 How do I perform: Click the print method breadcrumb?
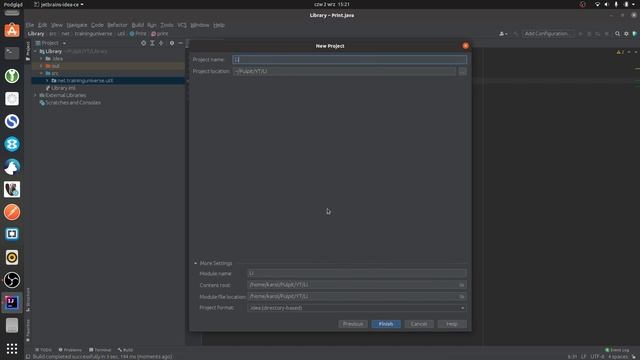point(160,34)
